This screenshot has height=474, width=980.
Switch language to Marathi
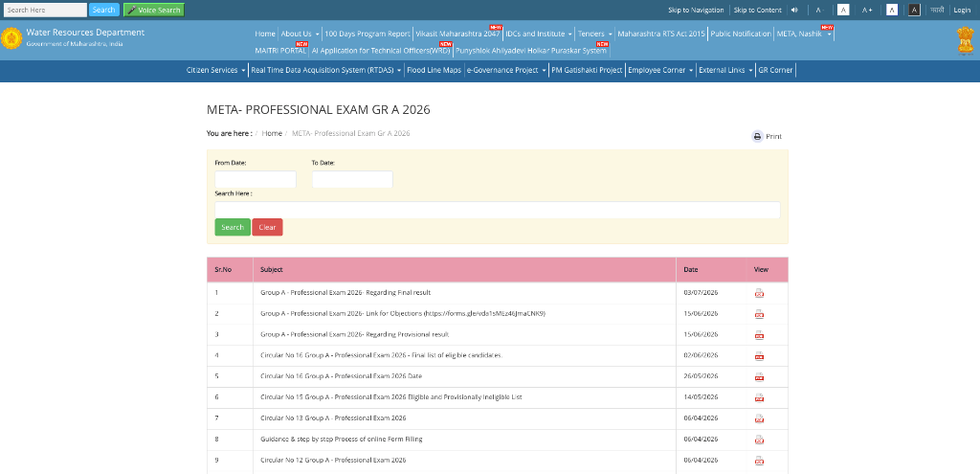coord(936,10)
